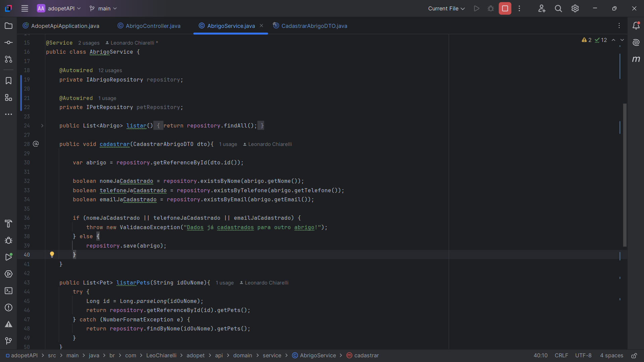
Task: Click the 2 warnings inspection indicator
Action: pos(587,40)
